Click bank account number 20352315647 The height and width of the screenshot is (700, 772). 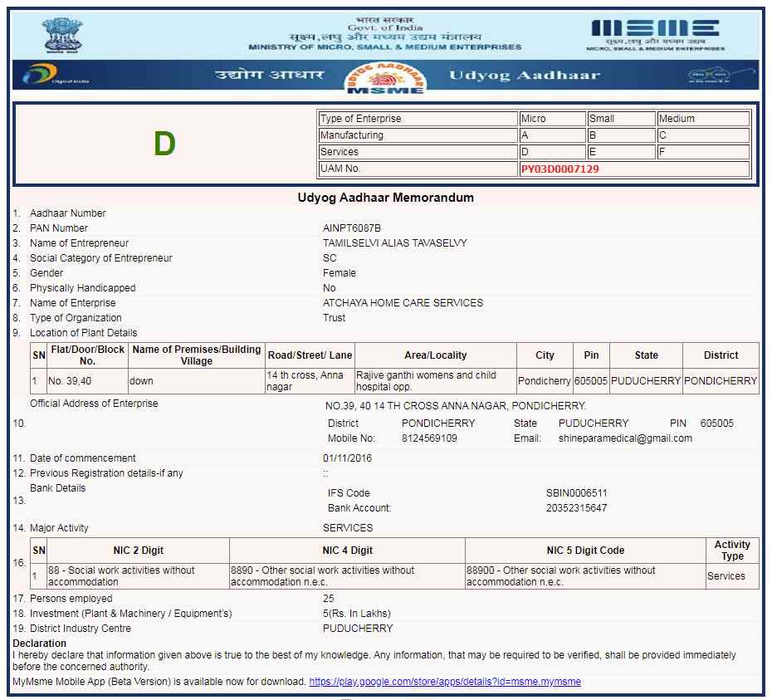pos(577,508)
